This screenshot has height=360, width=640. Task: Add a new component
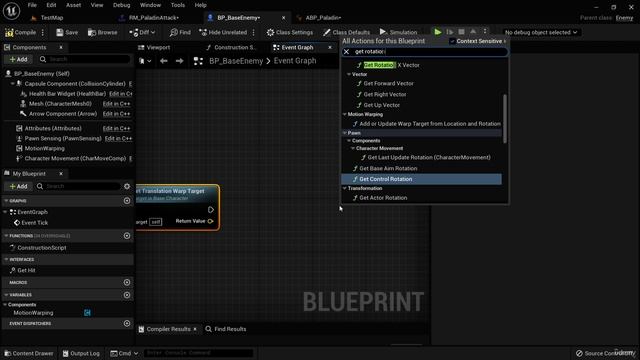click(x=18, y=59)
